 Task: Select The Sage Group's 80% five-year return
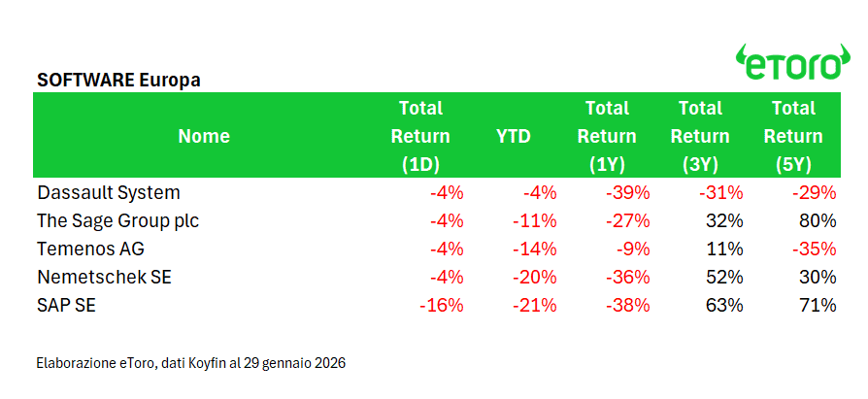coord(818,220)
